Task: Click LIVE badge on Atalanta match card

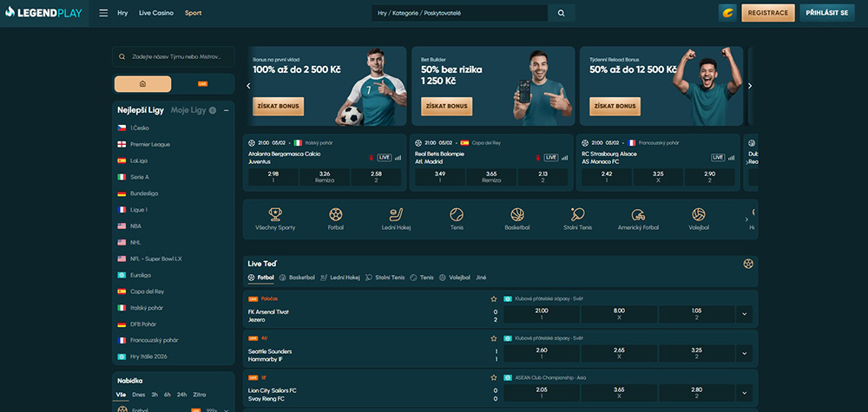Action: pos(385,158)
